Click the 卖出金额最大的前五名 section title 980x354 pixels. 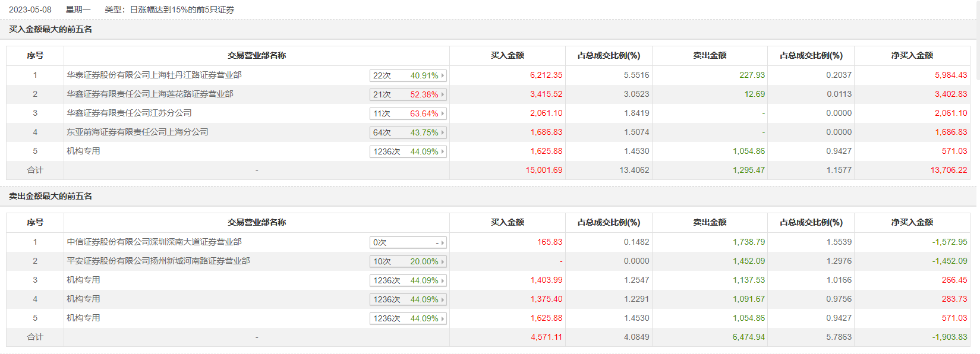pos(51,196)
